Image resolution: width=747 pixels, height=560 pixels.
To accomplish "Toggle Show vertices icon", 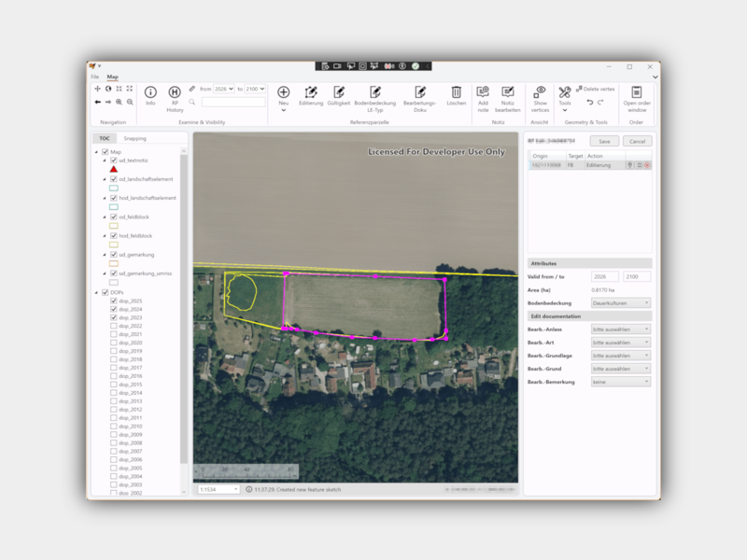I will 540,91.
